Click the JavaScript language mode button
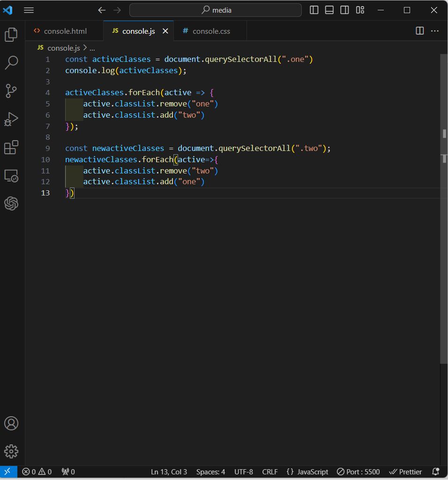 click(307, 472)
